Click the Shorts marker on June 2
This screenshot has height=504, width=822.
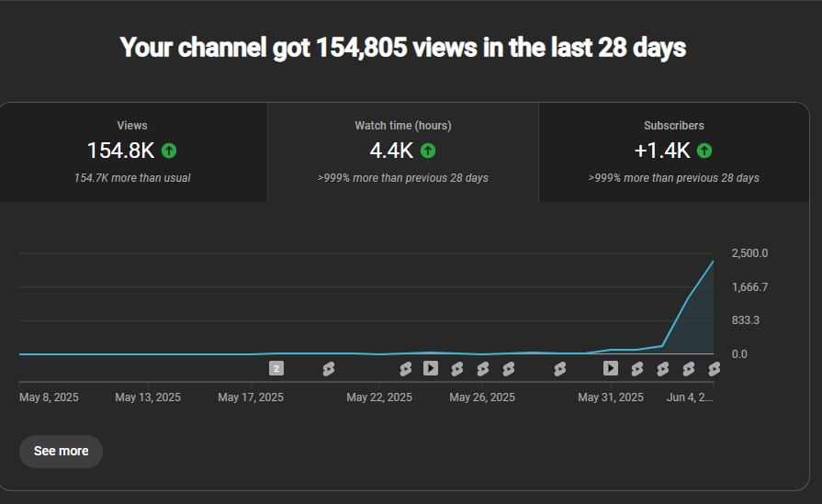662,369
